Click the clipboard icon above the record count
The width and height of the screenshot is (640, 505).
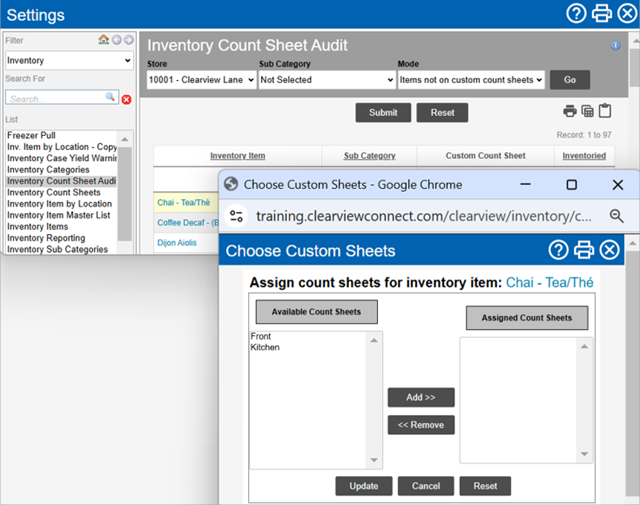pos(605,111)
